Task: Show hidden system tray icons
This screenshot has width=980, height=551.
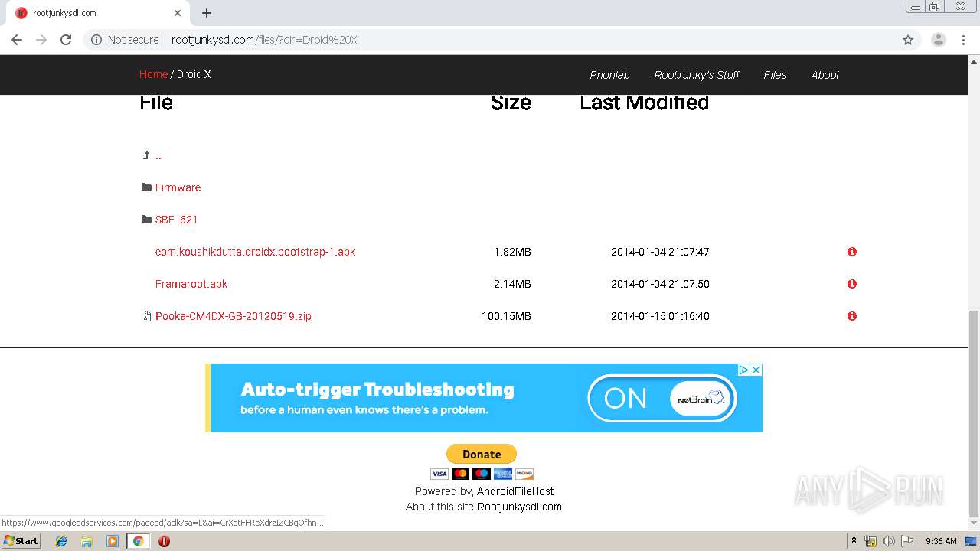Action: (x=854, y=541)
